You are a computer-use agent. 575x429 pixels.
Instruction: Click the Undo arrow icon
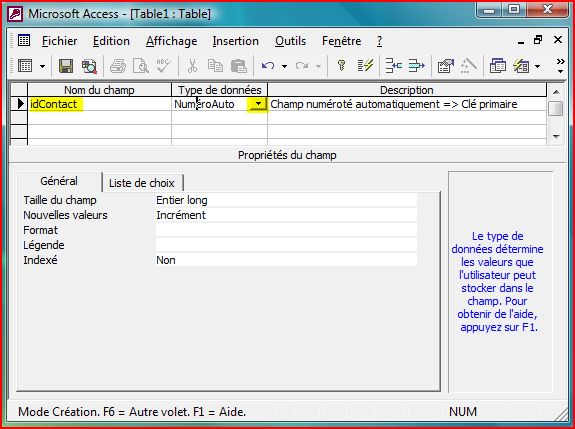click(x=268, y=66)
